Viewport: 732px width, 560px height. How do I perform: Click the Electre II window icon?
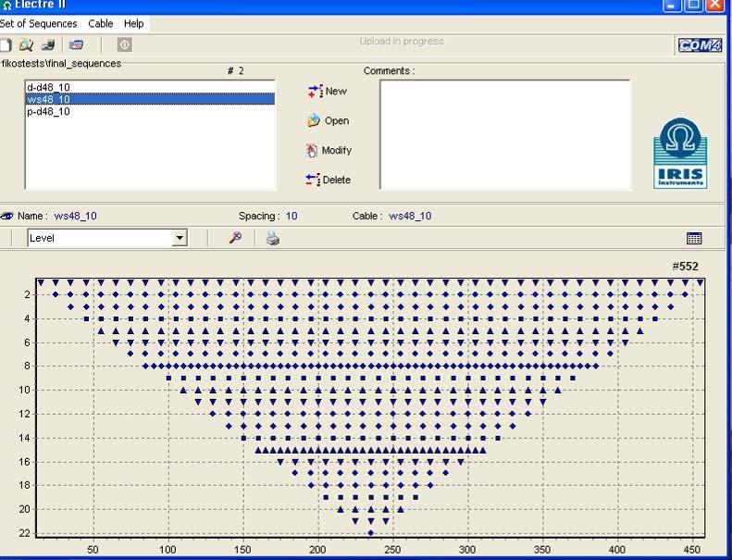point(6,6)
